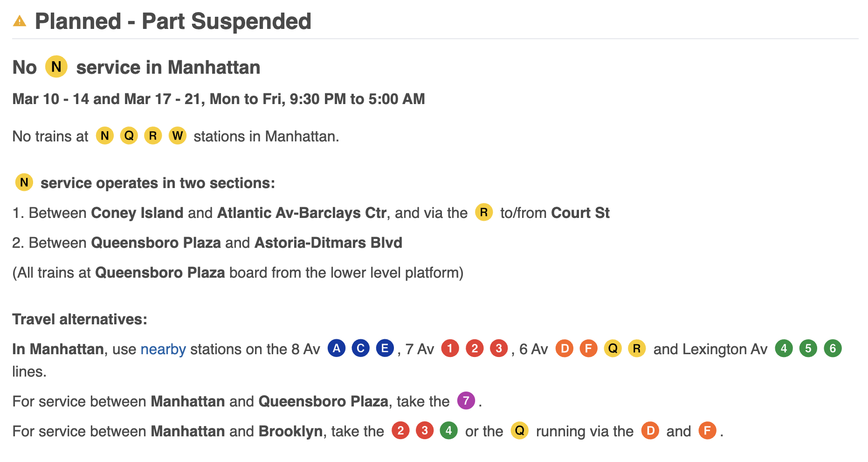Open the 'nearby' stations link
The height and width of the screenshot is (462, 868).
coord(163,349)
